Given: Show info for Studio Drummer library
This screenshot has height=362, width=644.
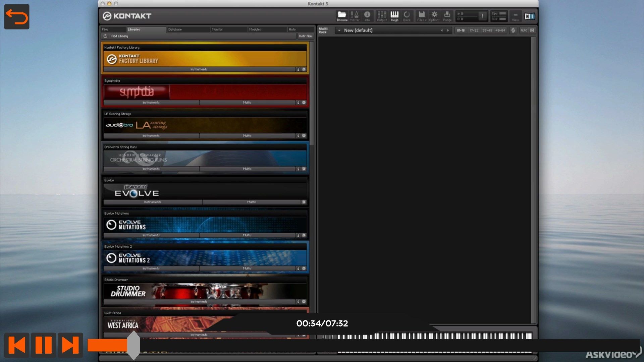Looking at the screenshot, I should [298, 302].
